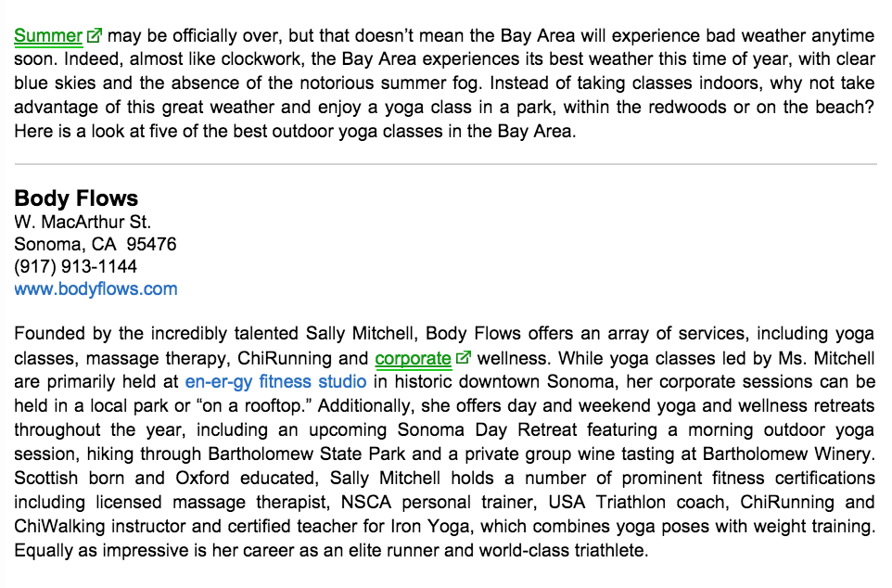Image resolution: width=892 pixels, height=588 pixels.
Task: Open the green corporate link
Action: [413, 359]
